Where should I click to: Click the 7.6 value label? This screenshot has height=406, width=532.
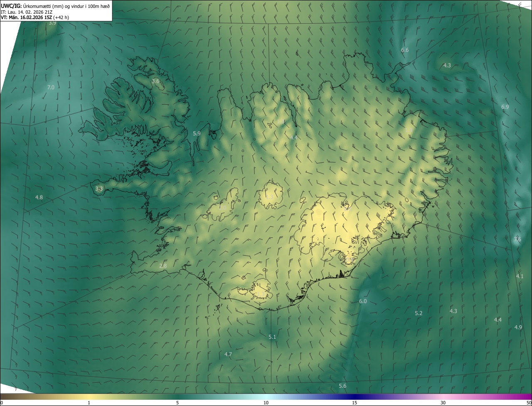[x=518, y=239]
